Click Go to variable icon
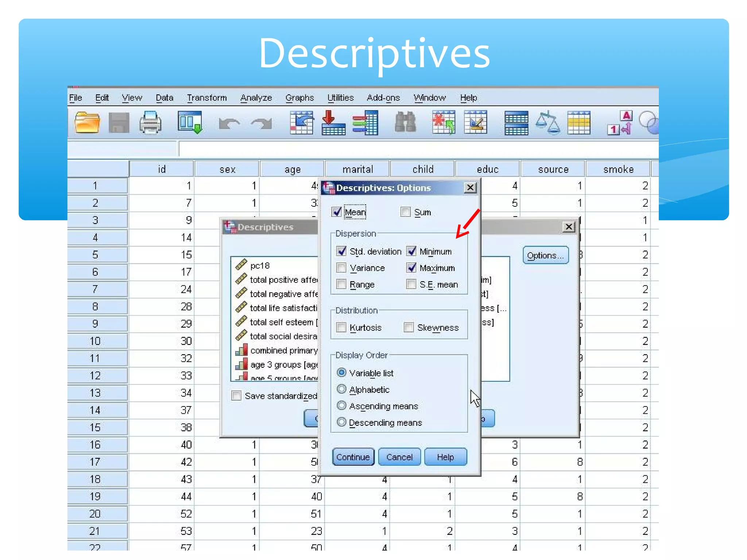 pyautogui.click(x=333, y=123)
